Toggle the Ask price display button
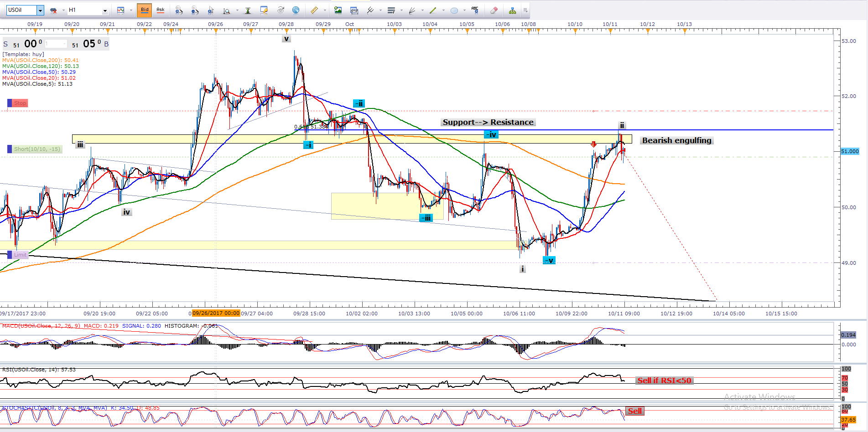The height and width of the screenshot is (432, 868). 161,10
